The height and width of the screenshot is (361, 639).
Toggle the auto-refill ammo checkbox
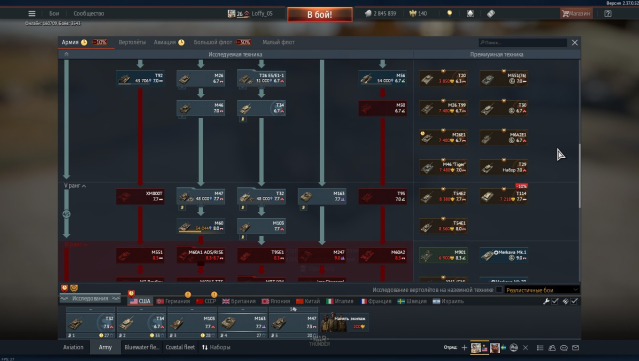574,301
